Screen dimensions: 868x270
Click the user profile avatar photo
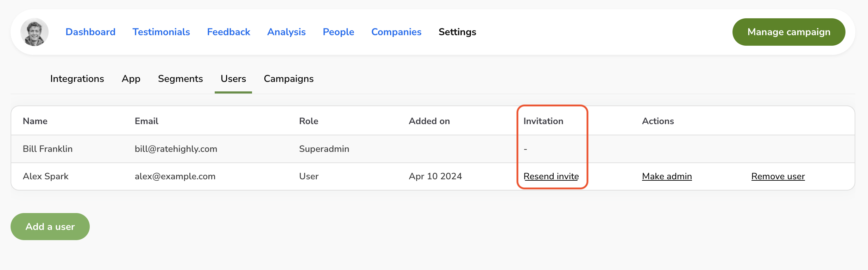click(x=34, y=32)
